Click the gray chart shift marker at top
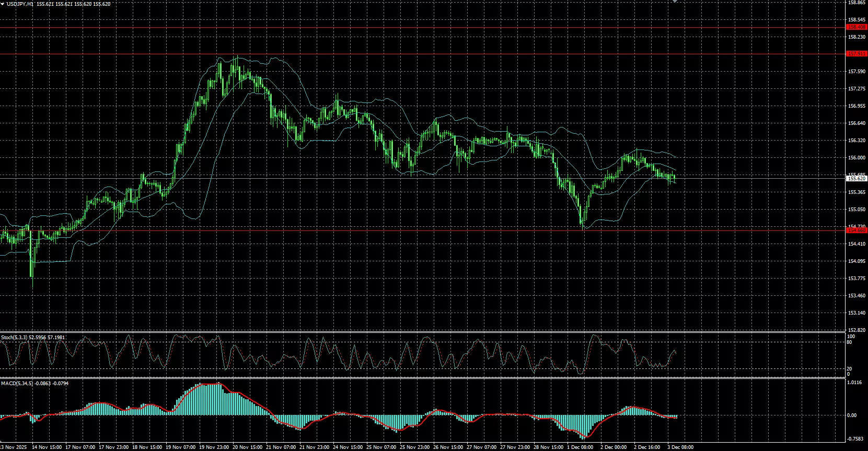Screen dimensions: 868x451 click(675, 2)
